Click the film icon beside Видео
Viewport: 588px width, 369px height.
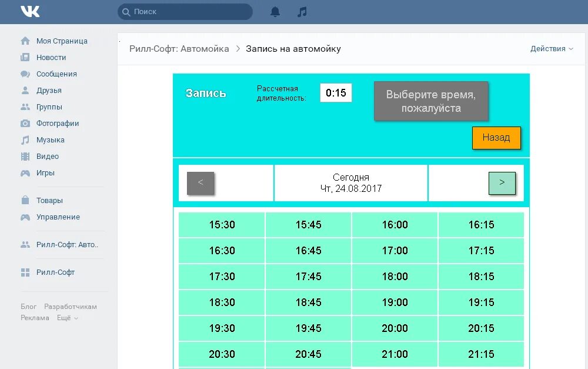[25, 157]
